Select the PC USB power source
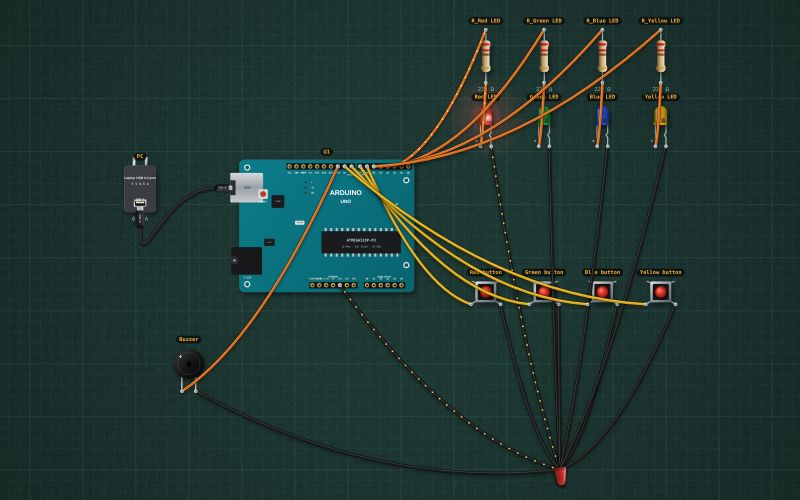 [x=140, y=189]
